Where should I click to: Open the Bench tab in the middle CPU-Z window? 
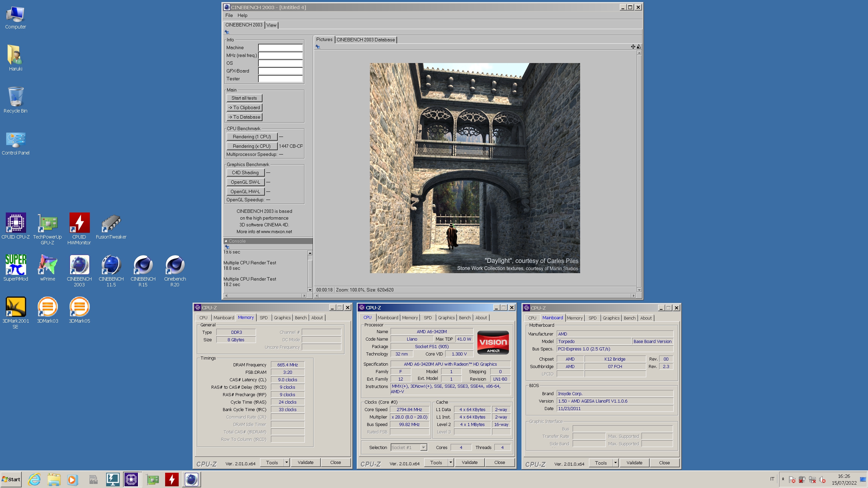pos(465,318)
